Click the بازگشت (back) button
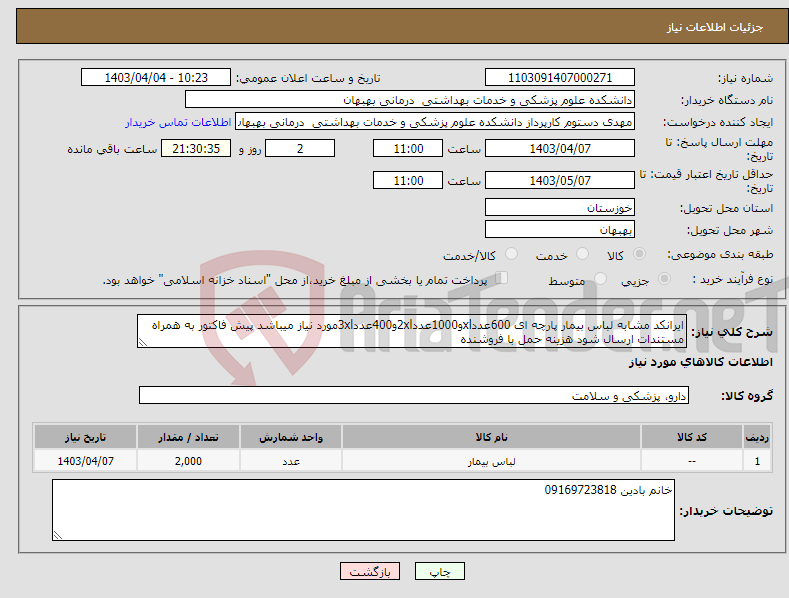 point(370,571)
